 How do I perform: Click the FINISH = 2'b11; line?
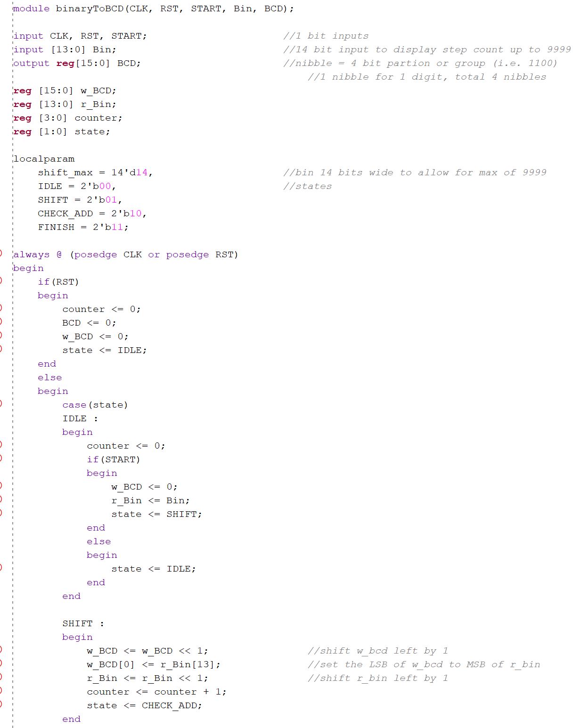83,227
